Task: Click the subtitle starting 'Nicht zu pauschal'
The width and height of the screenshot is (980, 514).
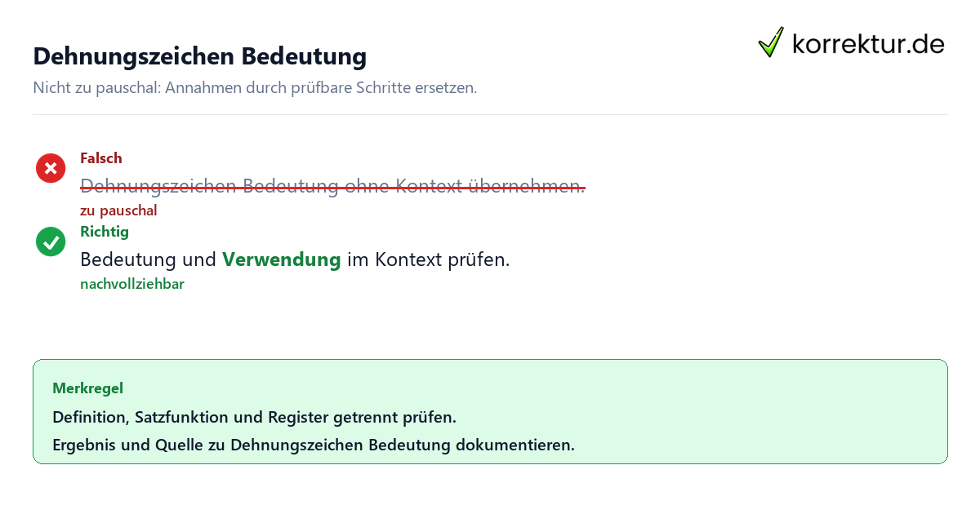Action: tap(255, 87)
